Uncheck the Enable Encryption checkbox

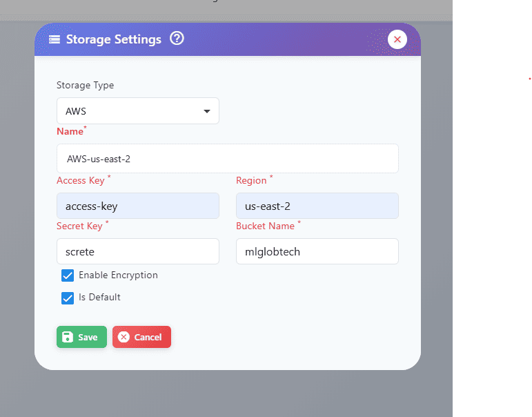[x=68, y=275]
